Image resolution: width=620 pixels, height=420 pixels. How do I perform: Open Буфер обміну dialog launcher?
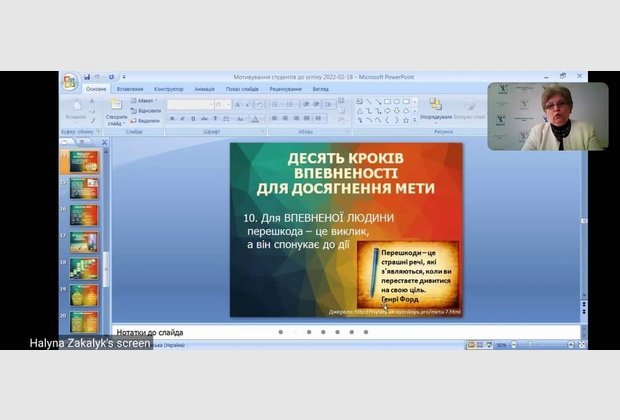pyautogui.click(x=99, y=132)
